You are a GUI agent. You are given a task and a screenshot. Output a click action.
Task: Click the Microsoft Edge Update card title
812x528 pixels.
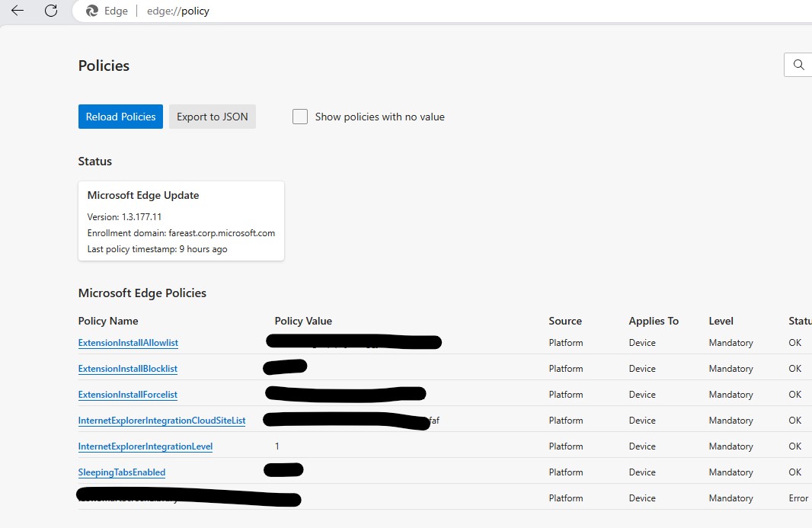[143, 195]
